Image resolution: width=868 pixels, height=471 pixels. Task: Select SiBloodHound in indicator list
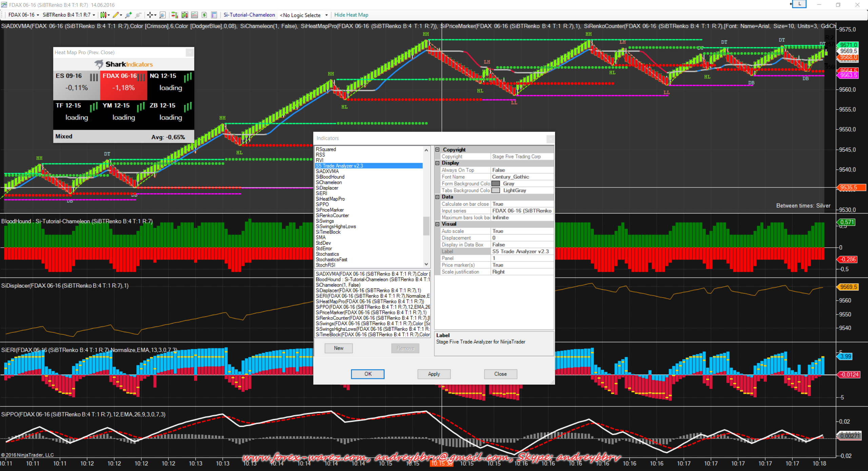pyautogui.click(x=330, y=177)
